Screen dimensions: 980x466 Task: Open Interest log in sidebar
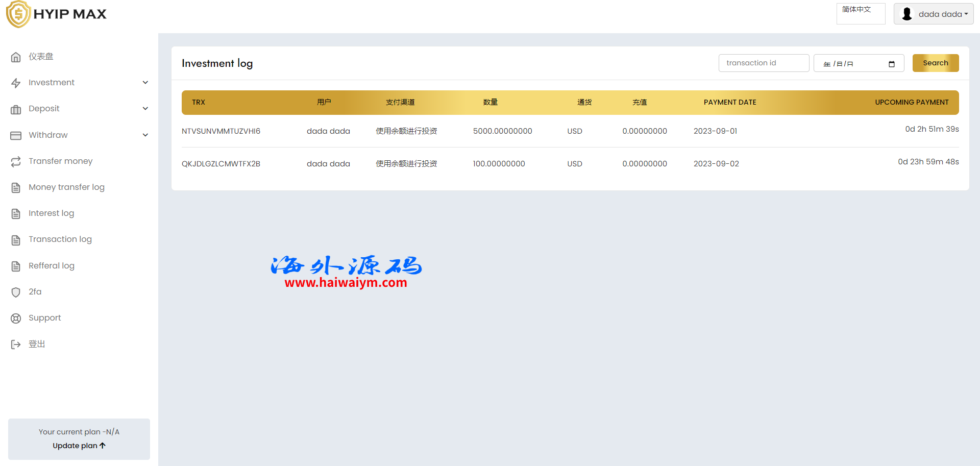pyautogui.click(x=51, y=213)
